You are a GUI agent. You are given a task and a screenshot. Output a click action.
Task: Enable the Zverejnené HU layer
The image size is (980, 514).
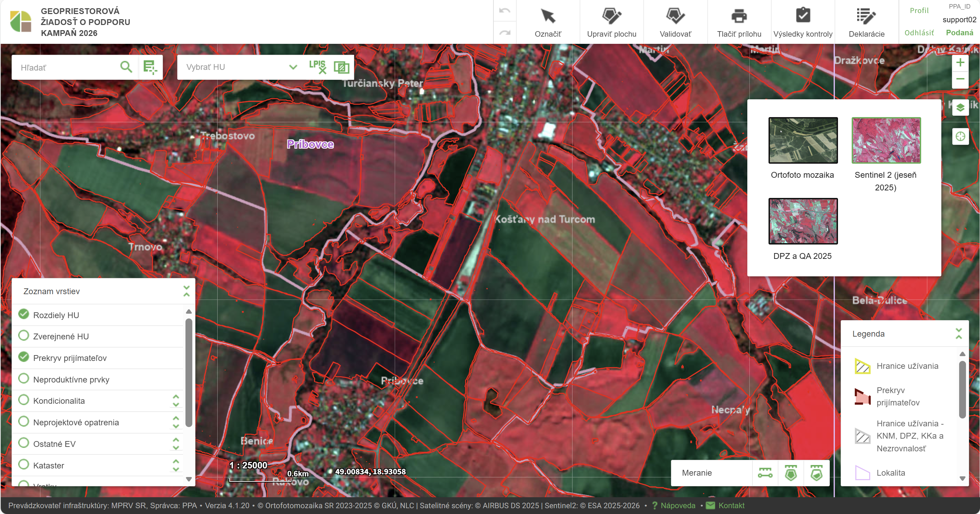coord(24,336)
